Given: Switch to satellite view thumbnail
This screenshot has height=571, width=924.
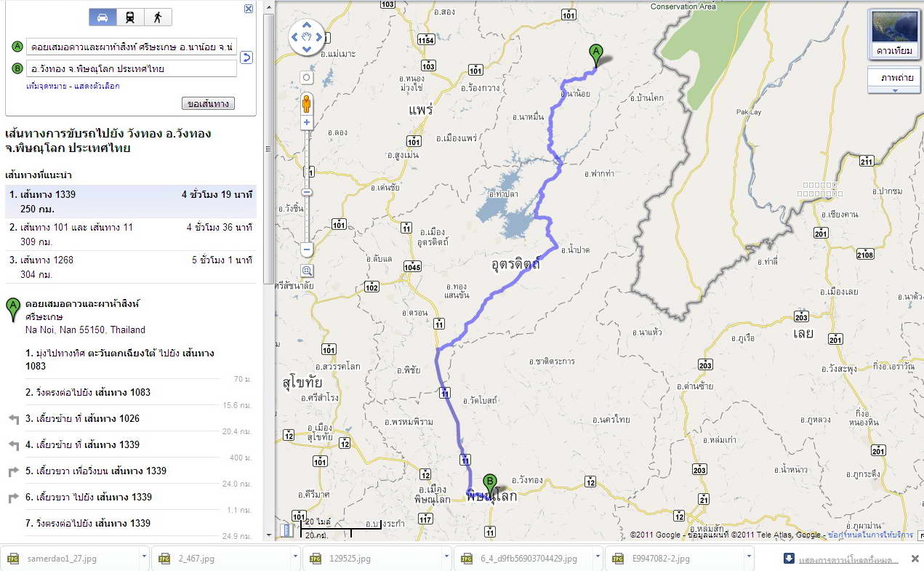Looking at the screenshot, I should [893, 34].
